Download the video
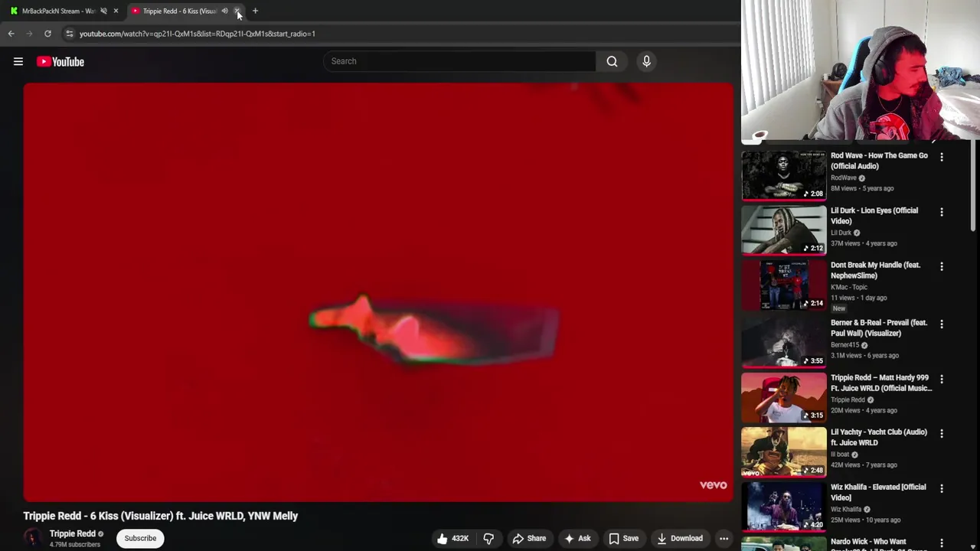This screenshot has width=980, height=551. [x=680, y=538]
